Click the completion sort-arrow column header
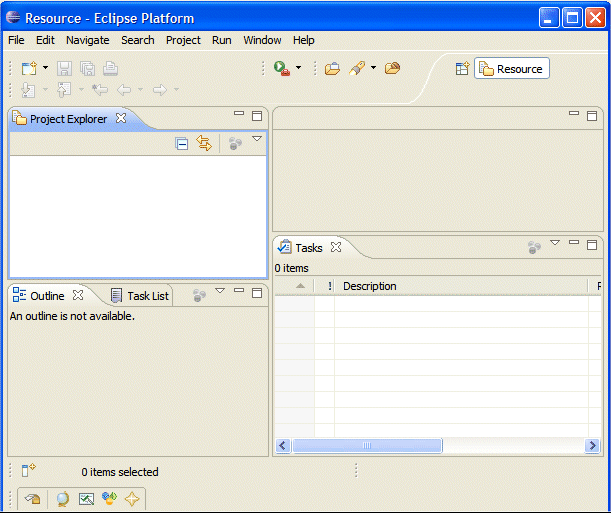The image size is (611, 513). coord(295,286)
